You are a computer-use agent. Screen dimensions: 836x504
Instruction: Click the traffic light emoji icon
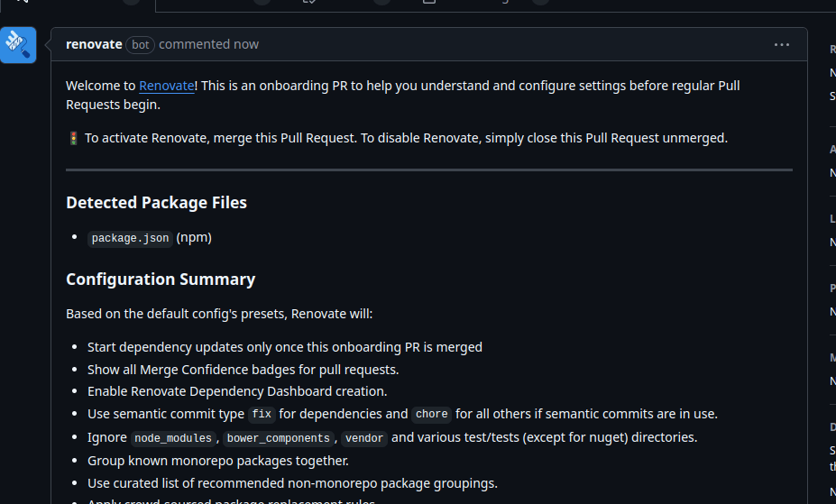point(73,138)
